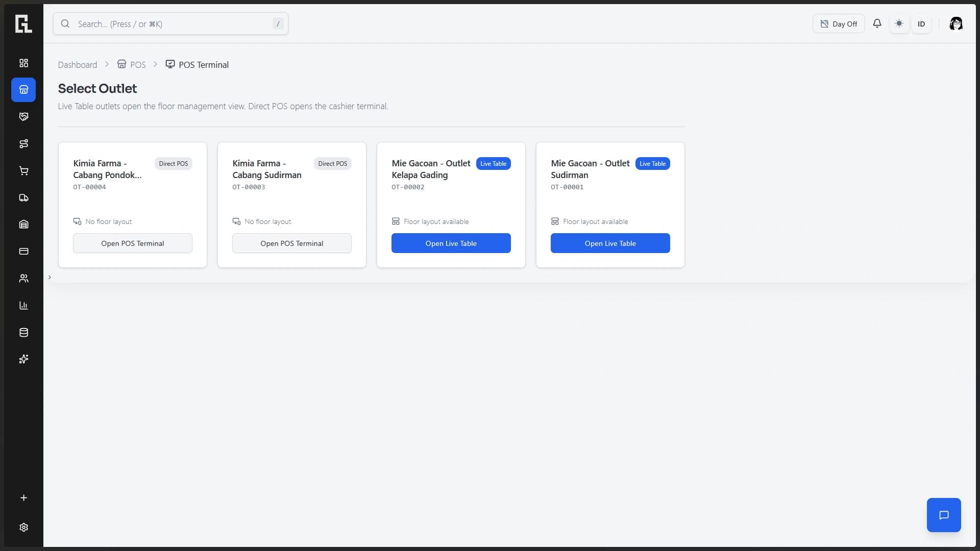Click Live Table badge on Kelapa Gading card
The height and width of the screenshot is (551, 980).
pyautogui.click(x=494, y=164)
